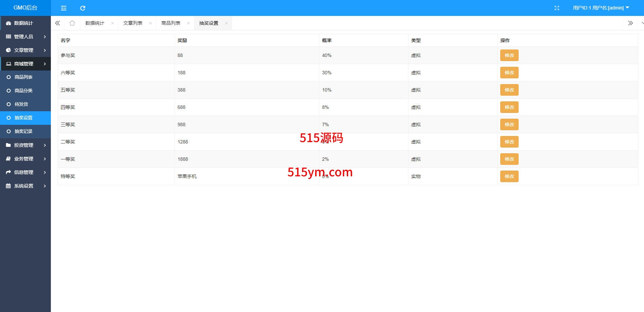
Task: Collapse the 商城管理 sidebar menu
Action: pos(25,64)
